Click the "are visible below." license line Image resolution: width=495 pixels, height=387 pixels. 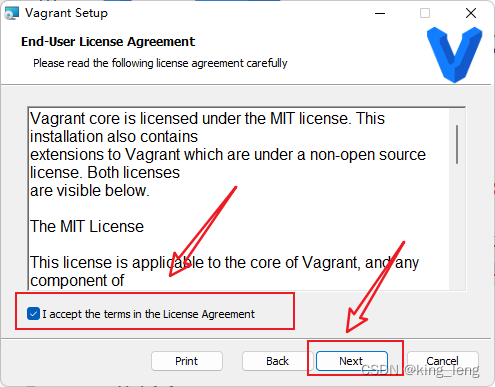pos(90,191)
